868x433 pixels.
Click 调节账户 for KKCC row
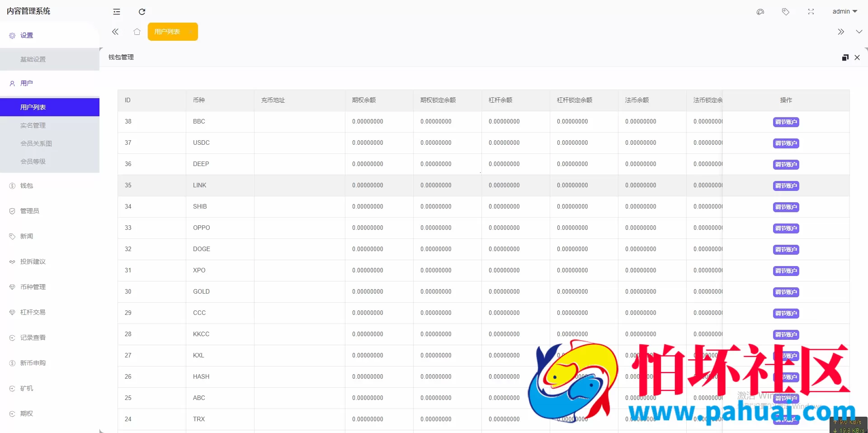(x=786, y=335)
